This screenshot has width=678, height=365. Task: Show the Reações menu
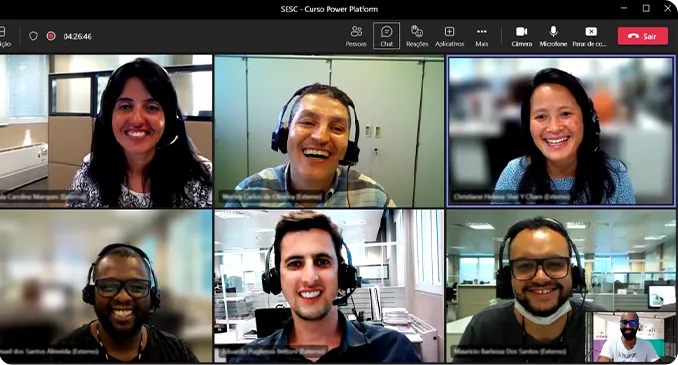tap(417, 36)
